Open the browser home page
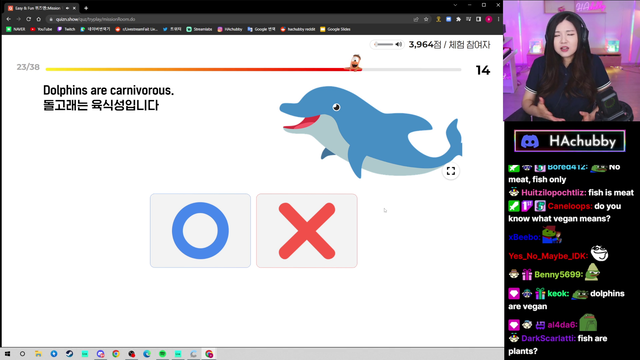 [x=39, y=19]
